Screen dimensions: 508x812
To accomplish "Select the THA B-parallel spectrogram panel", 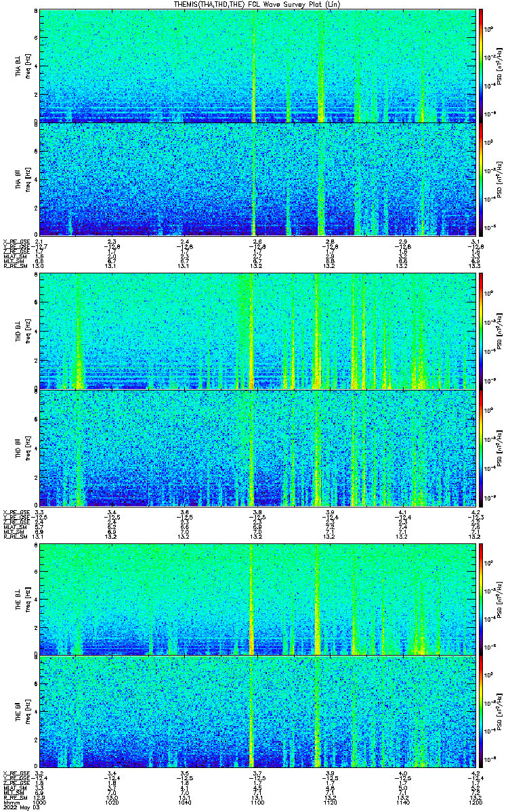I will click(x=257, y=179).
